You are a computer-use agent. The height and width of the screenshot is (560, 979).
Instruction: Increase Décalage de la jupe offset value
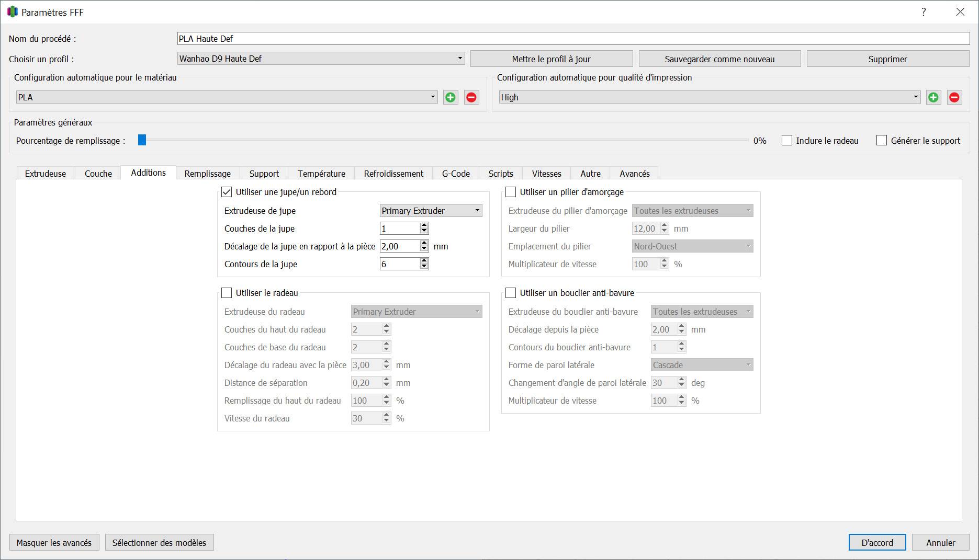424,243
